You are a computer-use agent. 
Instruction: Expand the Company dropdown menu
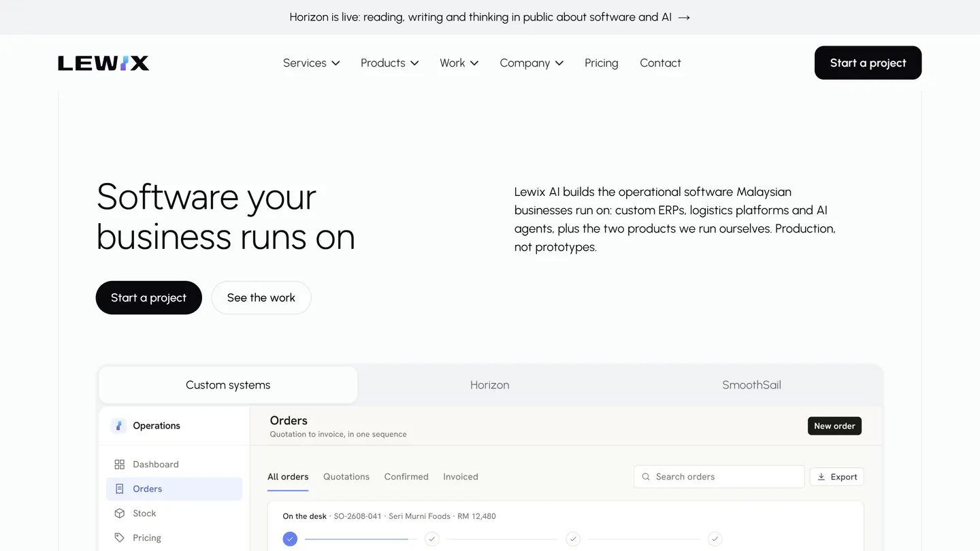[x=532, y=63]
